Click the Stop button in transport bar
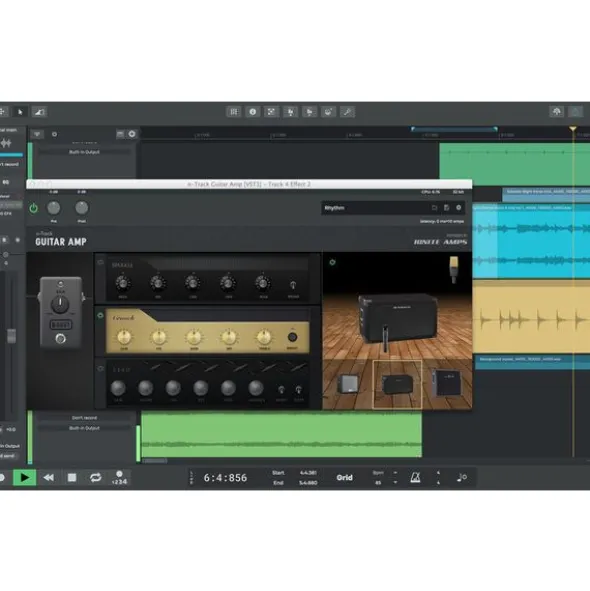This screenshot has height=591, width=590. click(x=72, y=478)
